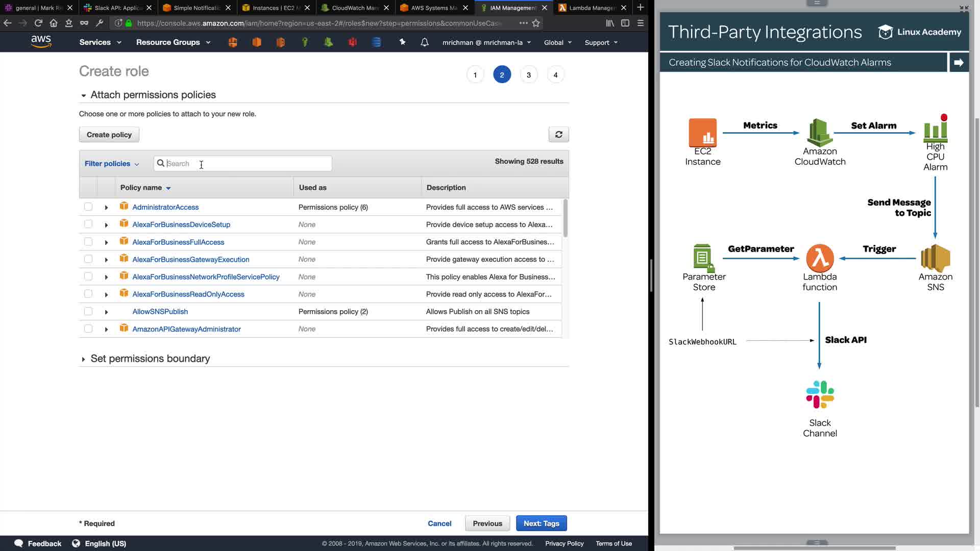The width and height of the screenshot is (980, 551).
Task: Expand AmazonAPIGatewayAdministrator policy row details
Action: 106,329
